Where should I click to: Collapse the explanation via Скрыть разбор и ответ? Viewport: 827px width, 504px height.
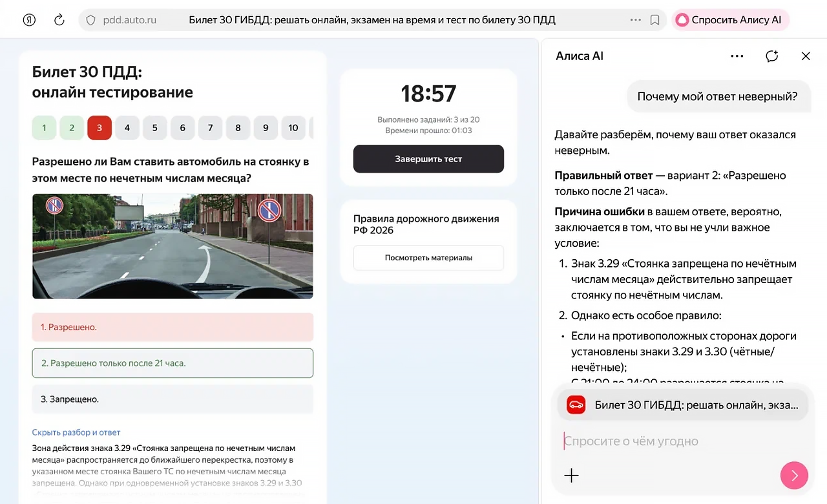click(76, 432)
